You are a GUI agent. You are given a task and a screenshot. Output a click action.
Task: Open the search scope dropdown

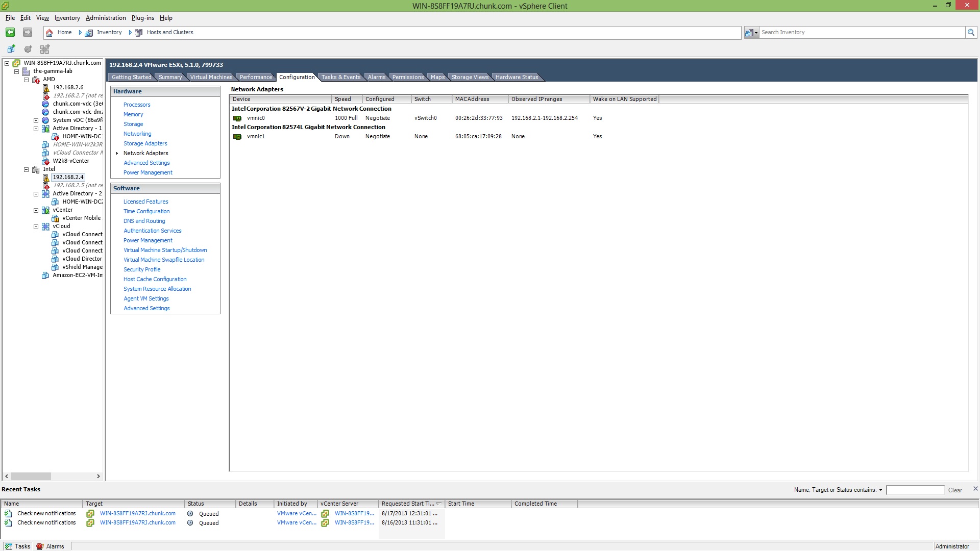click(752, 33)
